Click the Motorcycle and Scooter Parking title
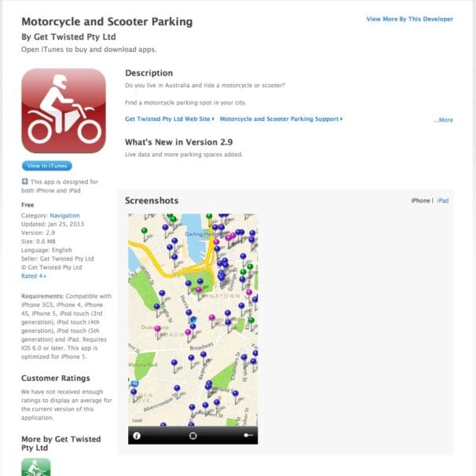The image size is (476, 476). [107, 21]
